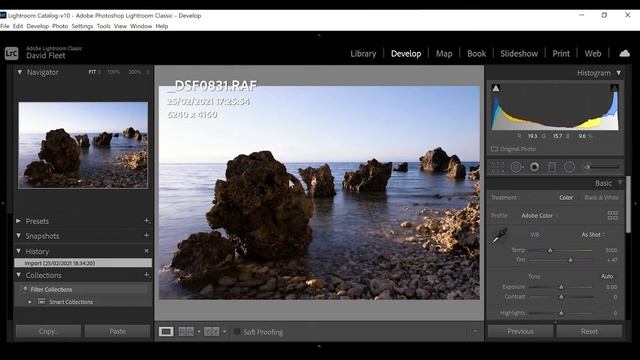Click the right panel vertical scrollbar
Viewport: 640px width, 360px height.
point(628,204)
